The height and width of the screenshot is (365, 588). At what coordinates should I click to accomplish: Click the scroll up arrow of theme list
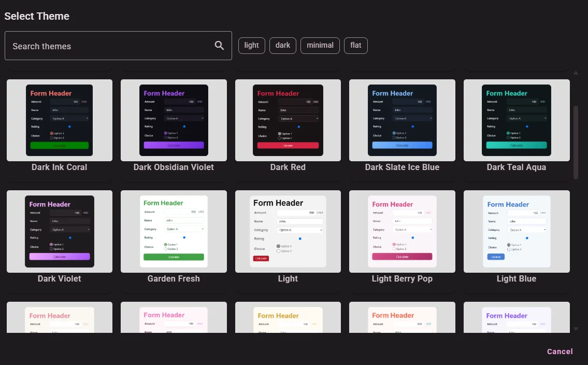pyautogui.click(x=576, y=73)
